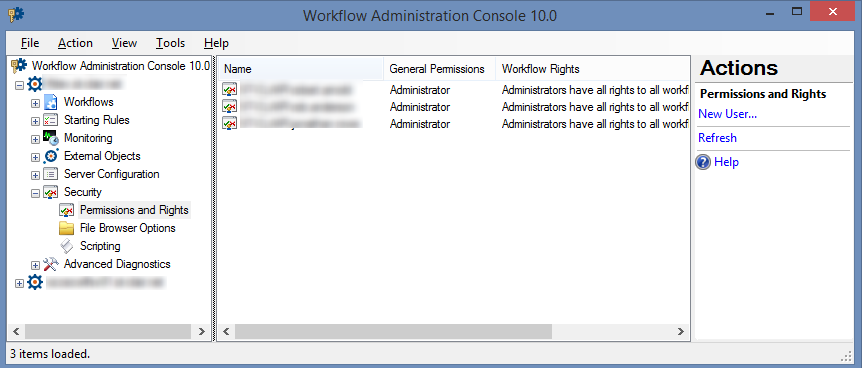862x368 pixels.
Task: Expand the Workflows node
Action: pos(36,103)
